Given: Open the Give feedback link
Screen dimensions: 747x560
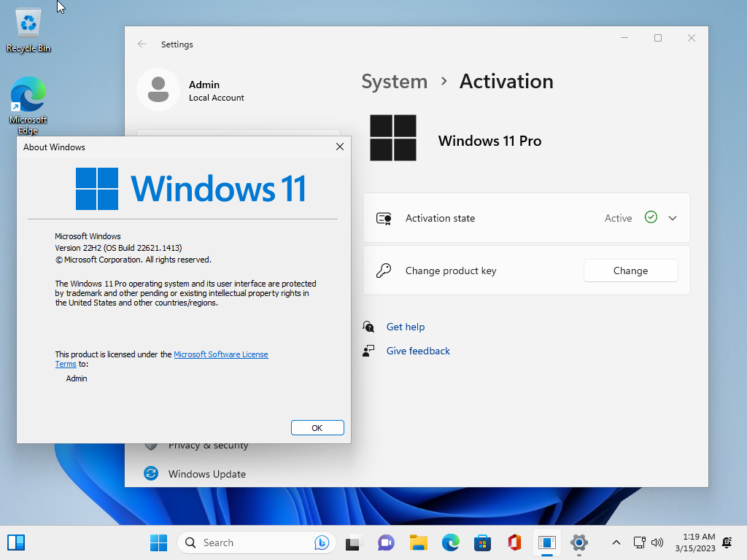Looking at the screenshot, I should (x=418, y=351).
